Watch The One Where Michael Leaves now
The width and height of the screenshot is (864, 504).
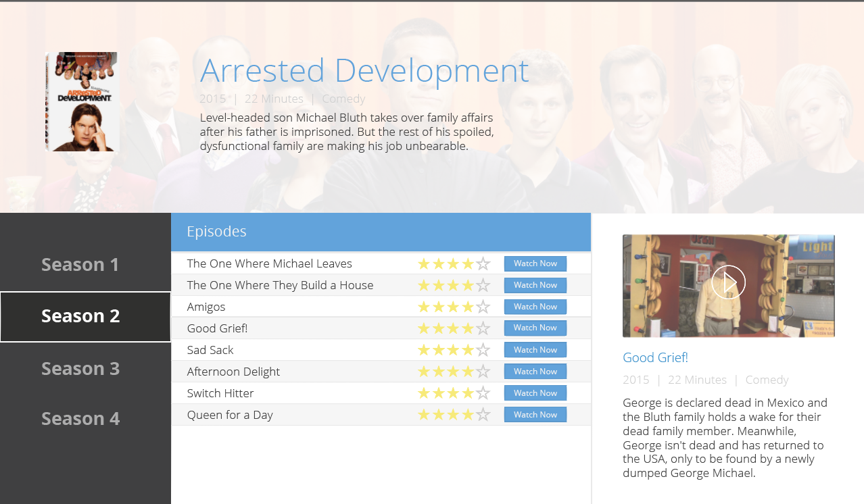[535, 263]
